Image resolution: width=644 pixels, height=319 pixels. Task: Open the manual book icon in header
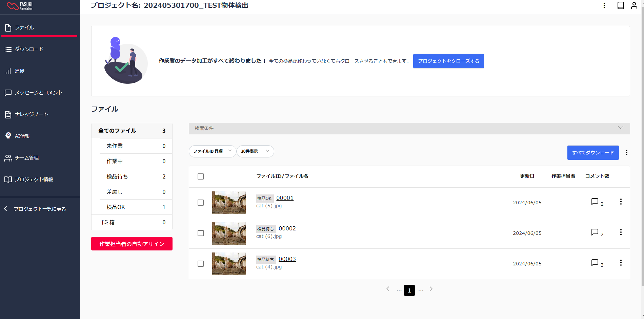[621, 5]
